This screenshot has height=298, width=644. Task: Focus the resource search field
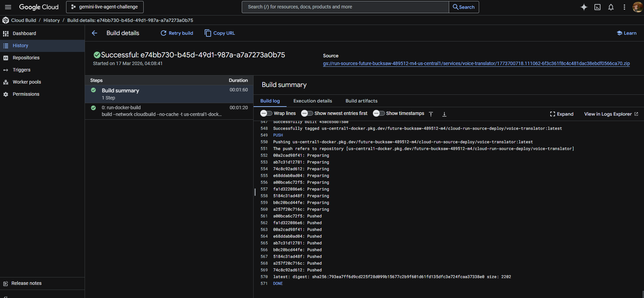point(345,7)
